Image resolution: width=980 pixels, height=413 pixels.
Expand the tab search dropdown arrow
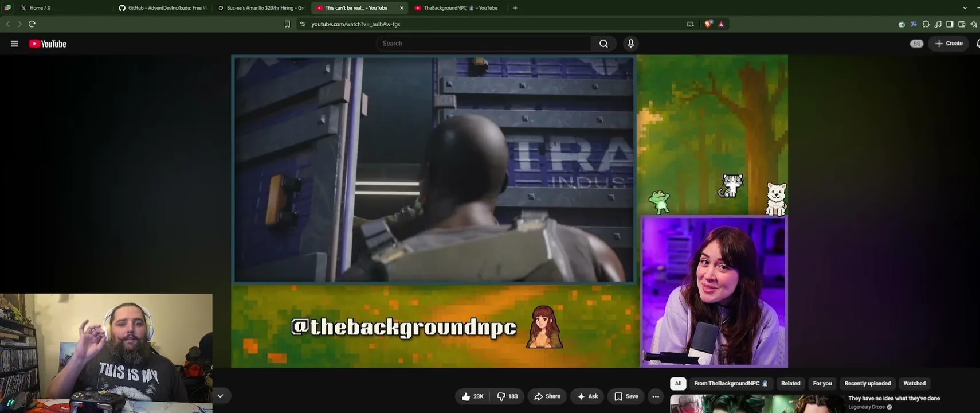tap(965, 8)
